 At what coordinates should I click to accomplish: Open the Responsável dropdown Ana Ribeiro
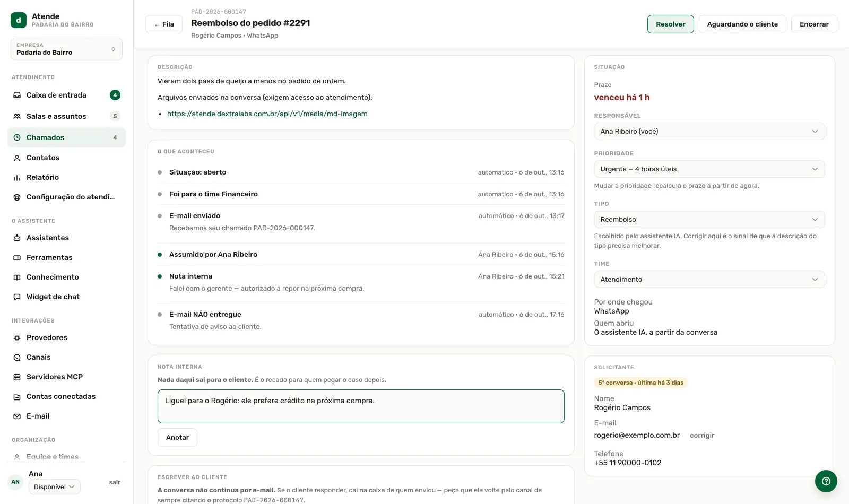(x=709, y=131)
